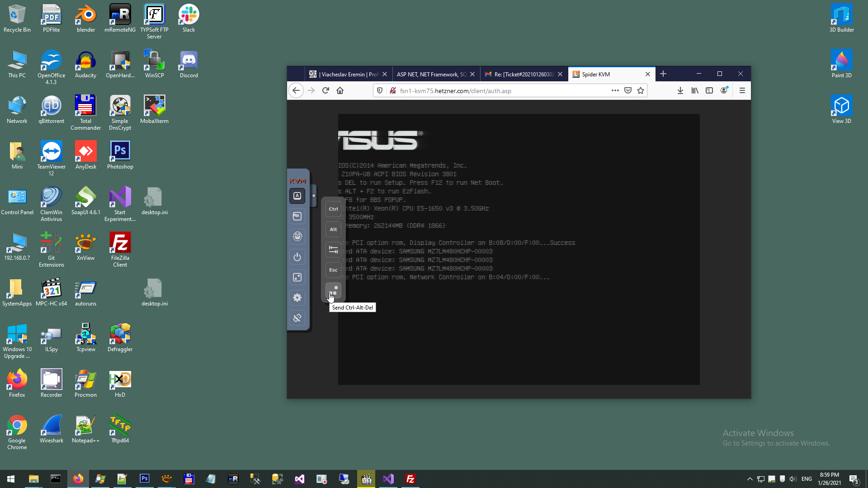This screenshot has width=868, height=488.
Task: Send Ctrl-Alt-Del to the remote server
Action: 333,290
